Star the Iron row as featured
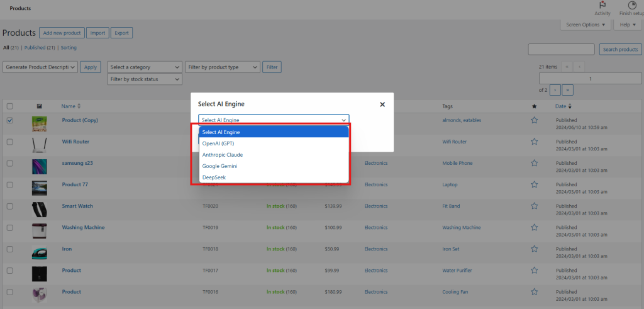 535,249
